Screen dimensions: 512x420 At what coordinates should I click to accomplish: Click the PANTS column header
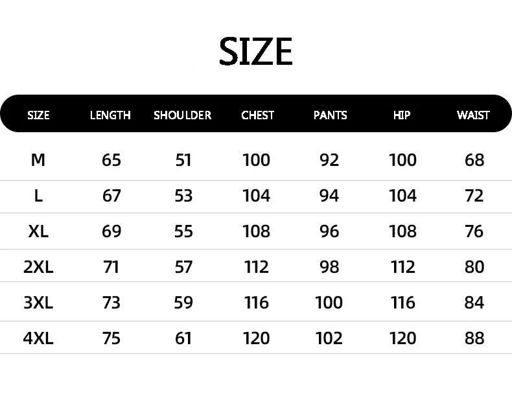(330, 115)
